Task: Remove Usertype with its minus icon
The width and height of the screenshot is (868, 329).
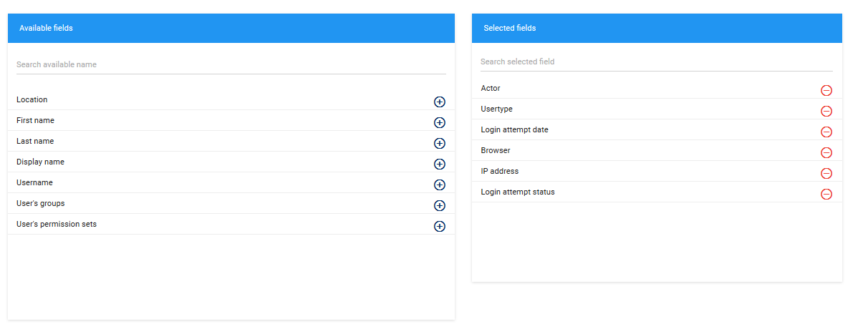Action: point(826,111)
